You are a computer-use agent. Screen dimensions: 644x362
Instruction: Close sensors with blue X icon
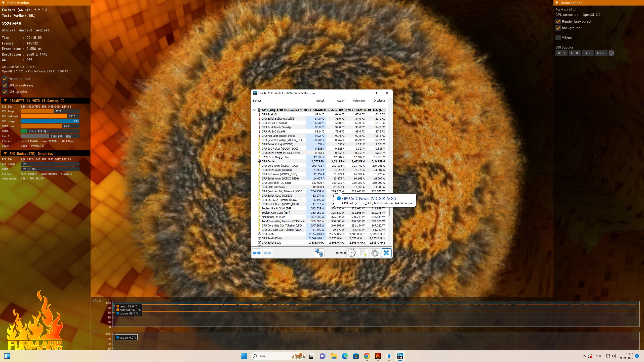click(x=386, y=253)
